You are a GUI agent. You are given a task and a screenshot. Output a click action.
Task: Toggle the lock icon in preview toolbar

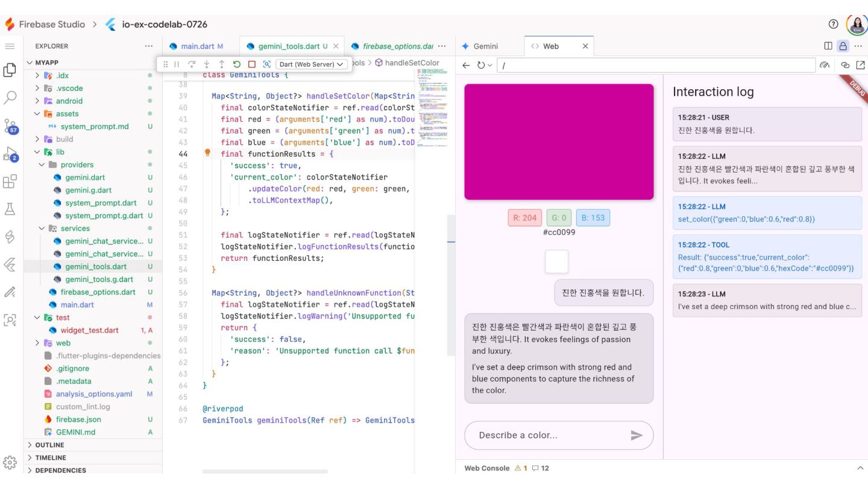pos(843,46)
